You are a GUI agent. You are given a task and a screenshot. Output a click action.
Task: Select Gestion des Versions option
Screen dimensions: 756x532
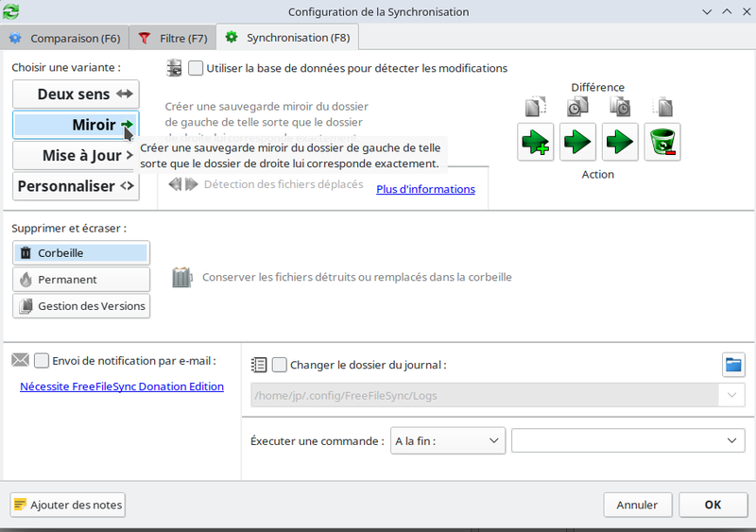pos(81,306)
